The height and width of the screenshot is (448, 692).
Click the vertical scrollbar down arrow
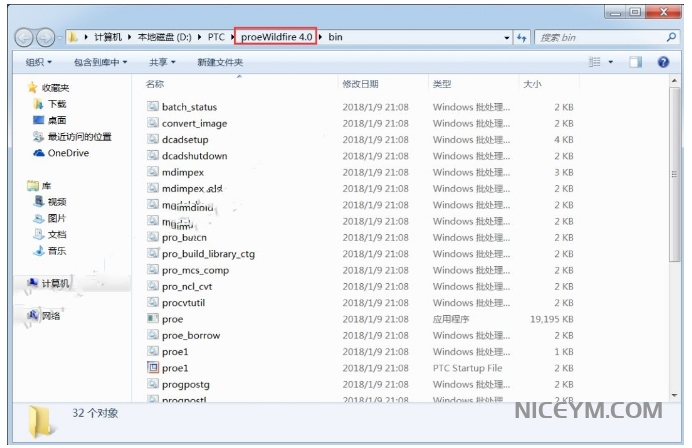(674, 395)
